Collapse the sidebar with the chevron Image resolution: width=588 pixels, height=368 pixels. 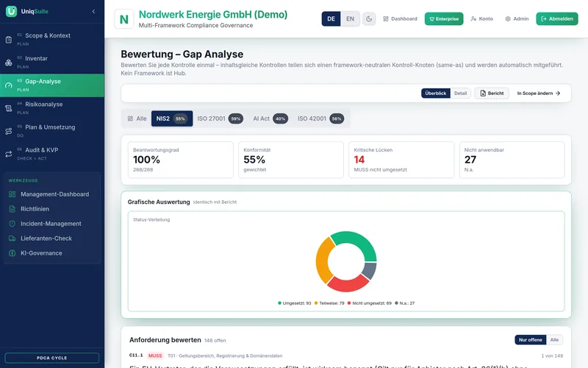coord(93,11)
